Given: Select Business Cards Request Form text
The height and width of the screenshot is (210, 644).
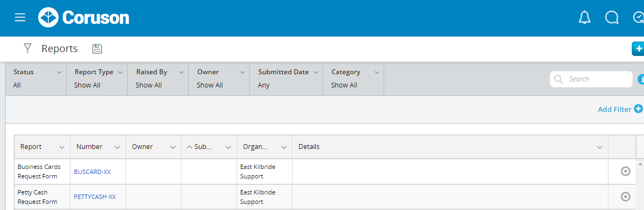Looking at the screenshot, I should [x=39, y=172].
